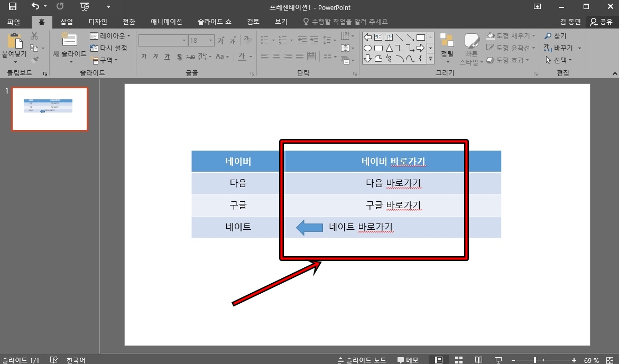Select the rectangle shape in the gallery
Image resolution: width=619 pixels, height=364 pixels.
click(421, 38)
